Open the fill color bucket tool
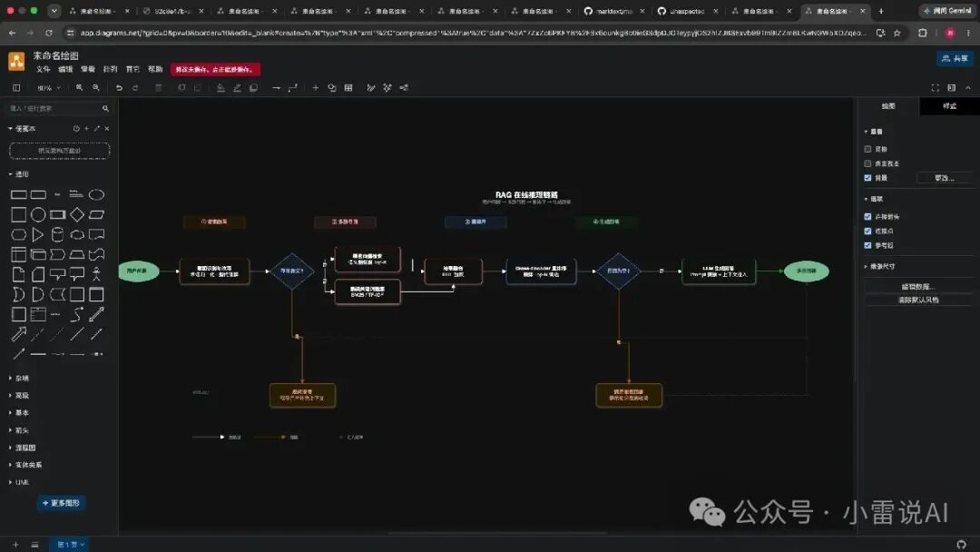 220,88
